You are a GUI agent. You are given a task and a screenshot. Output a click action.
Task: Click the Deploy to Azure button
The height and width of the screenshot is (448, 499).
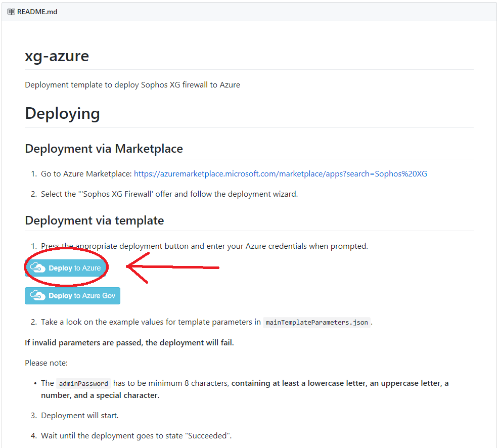click(66, 268)
